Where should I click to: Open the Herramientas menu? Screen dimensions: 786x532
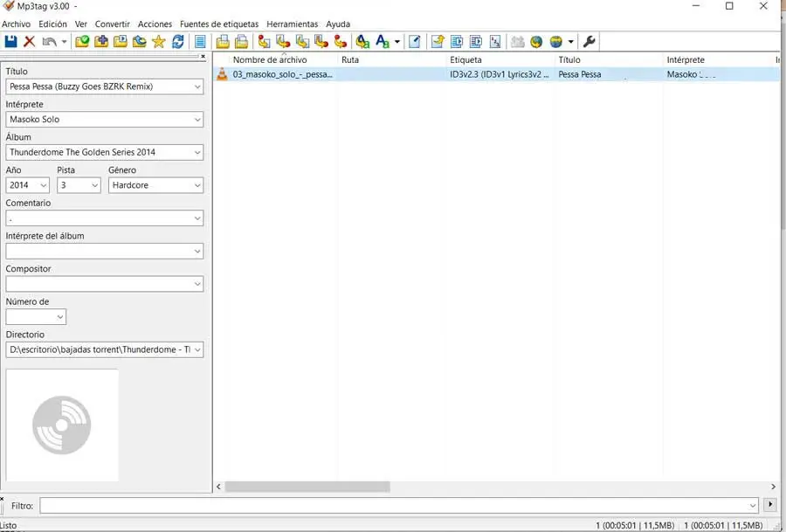293,24
